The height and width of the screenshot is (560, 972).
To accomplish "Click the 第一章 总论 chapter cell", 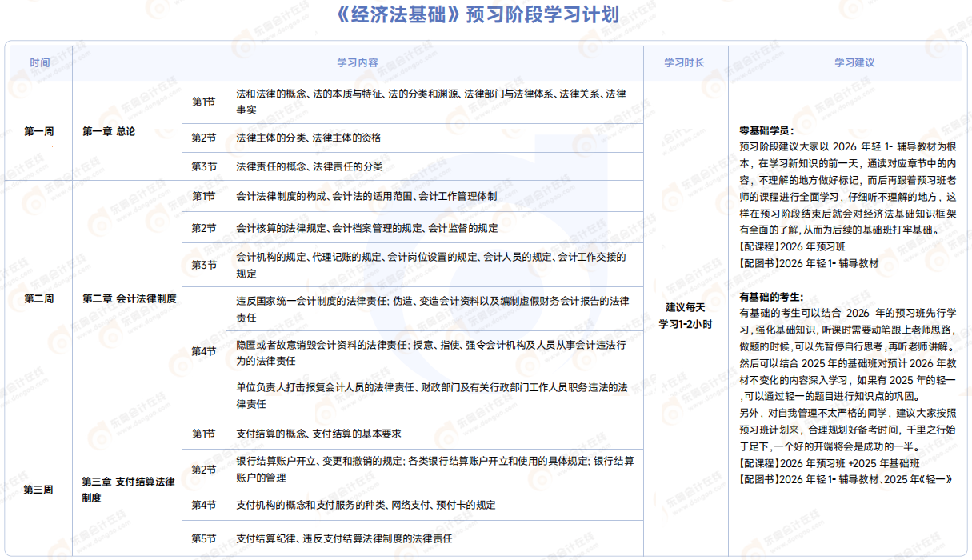I will [x=109, y=131].
